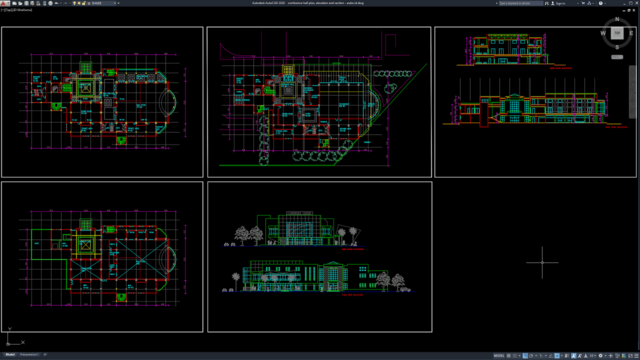640x360 pixels.
Task: Click the Help question mark icon
Action: coord(600,3)
